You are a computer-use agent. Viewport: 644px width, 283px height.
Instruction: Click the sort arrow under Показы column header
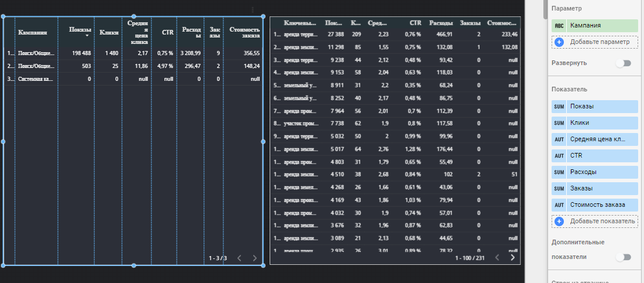87,36
